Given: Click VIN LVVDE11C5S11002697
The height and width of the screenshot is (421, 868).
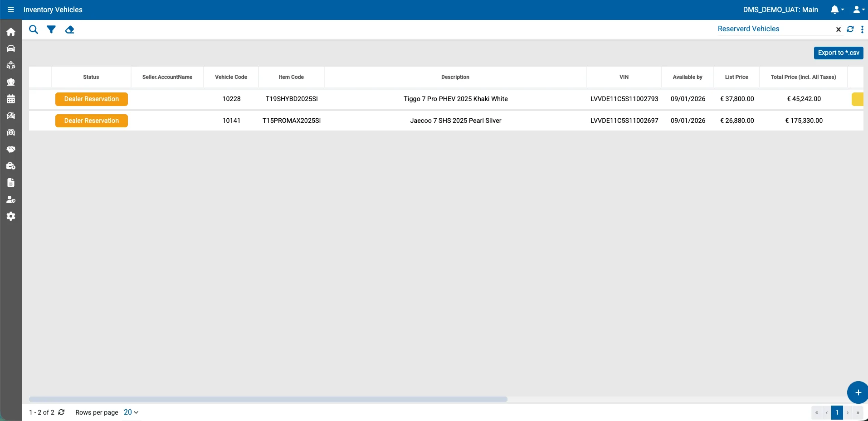Looking at the screenshot, I should (624, 121).
